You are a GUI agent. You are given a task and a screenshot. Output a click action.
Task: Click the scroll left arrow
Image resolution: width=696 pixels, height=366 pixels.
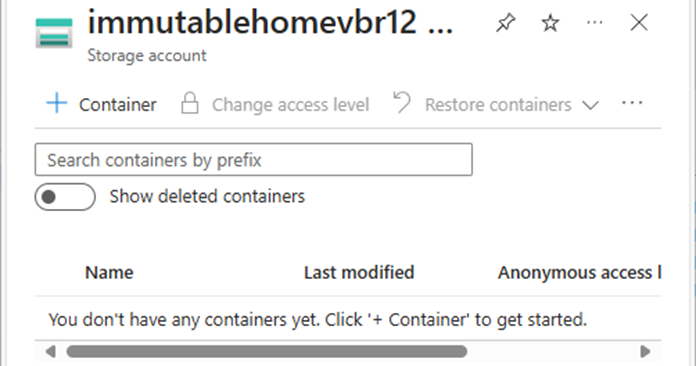click(51, 352)
